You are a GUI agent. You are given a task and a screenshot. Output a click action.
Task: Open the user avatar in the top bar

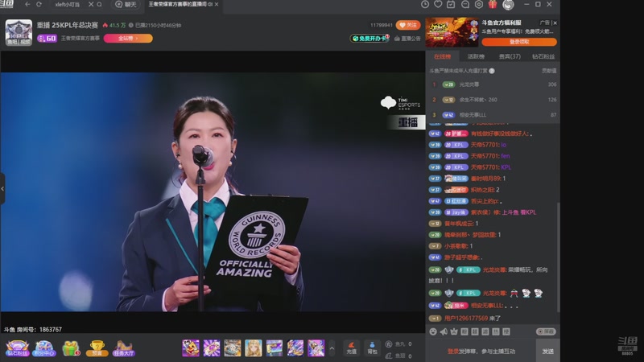pyautogui.click(x=508, y=5)
